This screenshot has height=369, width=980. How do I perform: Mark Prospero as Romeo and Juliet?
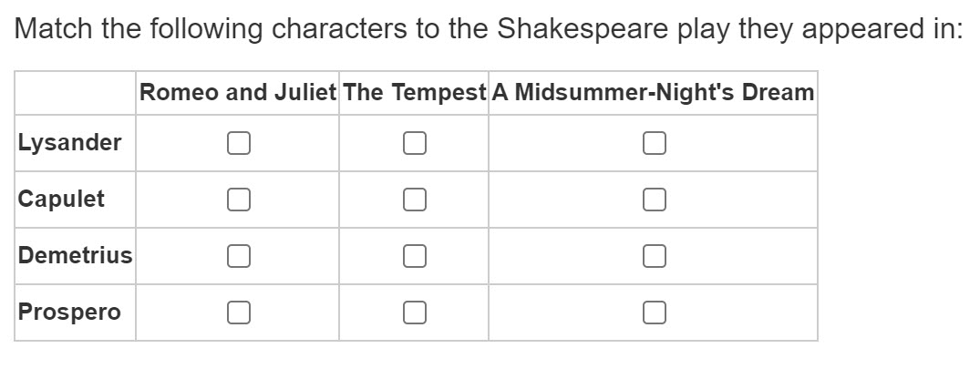coord(238,313)
